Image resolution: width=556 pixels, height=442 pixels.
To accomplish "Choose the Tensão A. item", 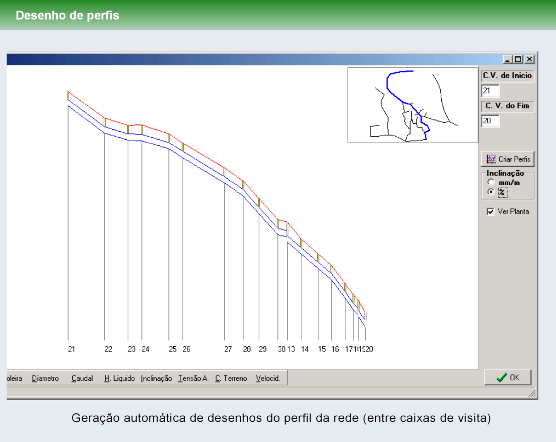I will 193,379.
